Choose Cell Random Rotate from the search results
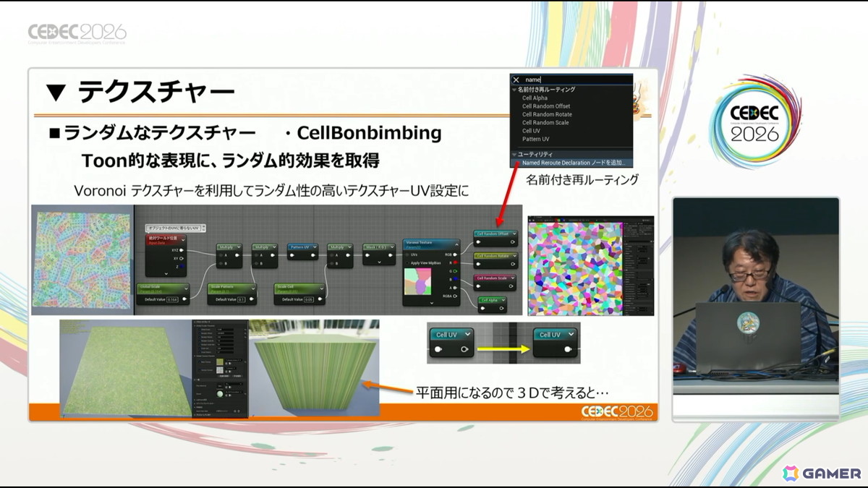868x488 pixels. click(547, 114)
